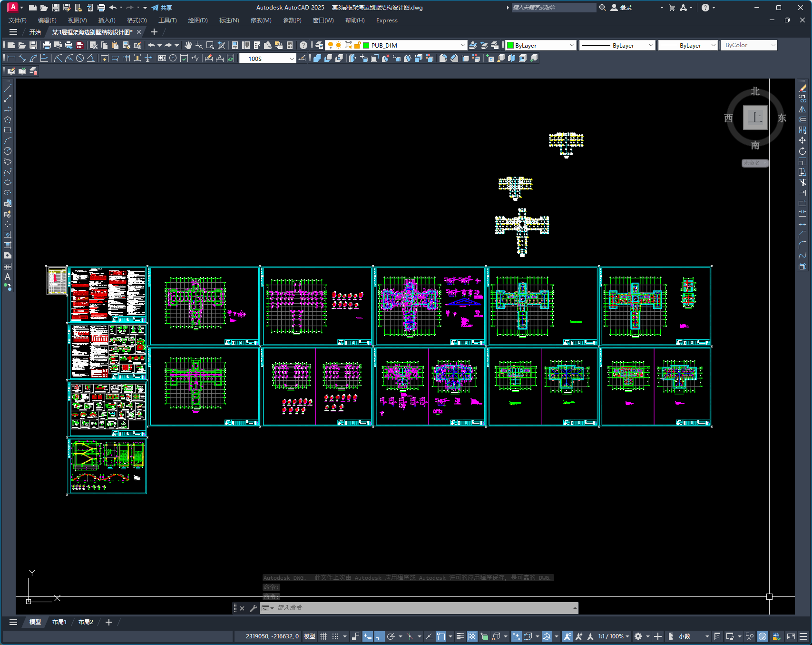Open the Autodesk App Store cart icon
Image resolution: width=812 pixels, height=645 pixels.
[672, 8]
